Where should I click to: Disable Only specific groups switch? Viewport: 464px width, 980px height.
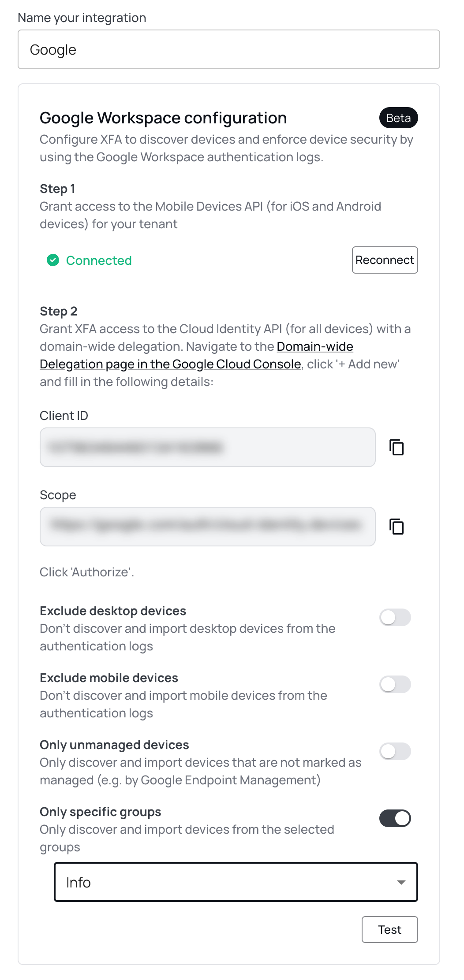395,818
